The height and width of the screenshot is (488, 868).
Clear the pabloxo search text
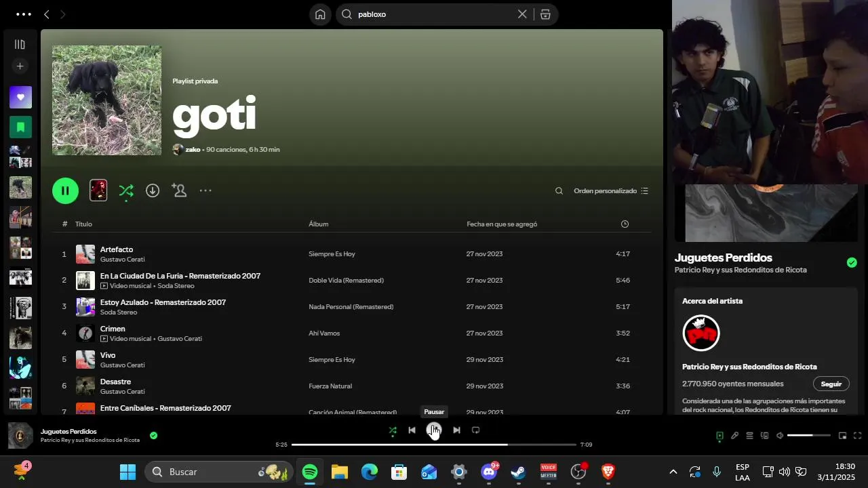tap(522, 14)
